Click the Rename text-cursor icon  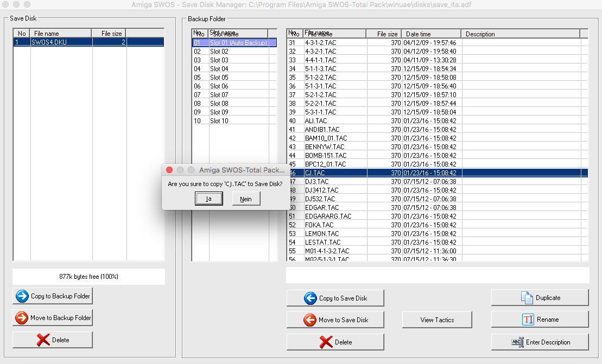click(528, 320)
